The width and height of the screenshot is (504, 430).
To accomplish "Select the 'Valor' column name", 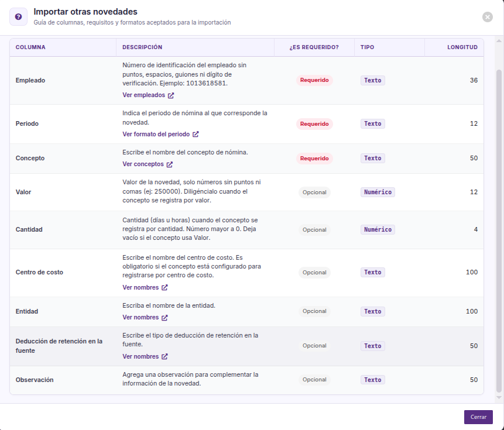I will [23, 192].
